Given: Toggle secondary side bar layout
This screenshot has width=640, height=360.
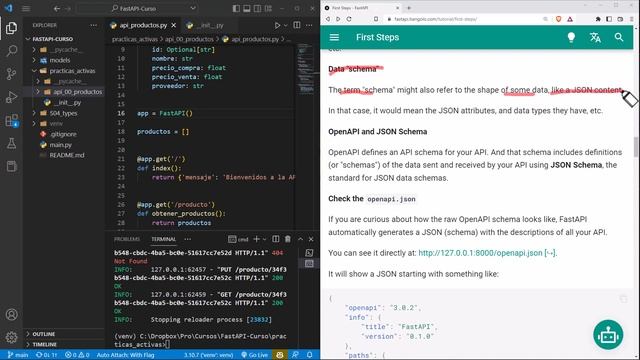Looking at the screenshot, I should 258,9.
